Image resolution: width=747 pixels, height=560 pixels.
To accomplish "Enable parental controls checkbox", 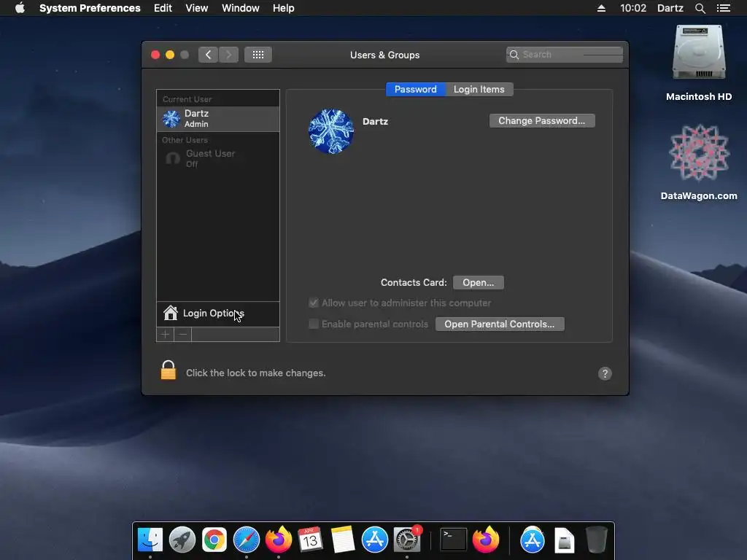I will point(314,324).
